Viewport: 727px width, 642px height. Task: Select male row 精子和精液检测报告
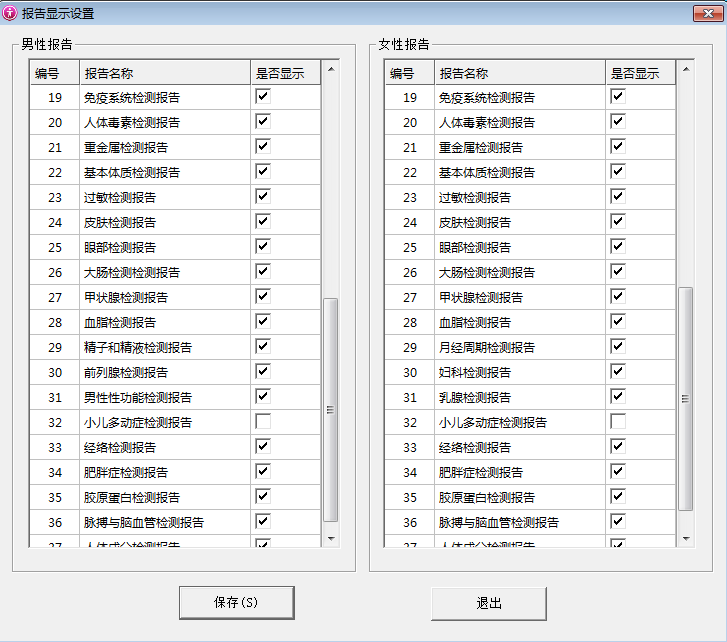pyautogui.click(x=138, y=347)
